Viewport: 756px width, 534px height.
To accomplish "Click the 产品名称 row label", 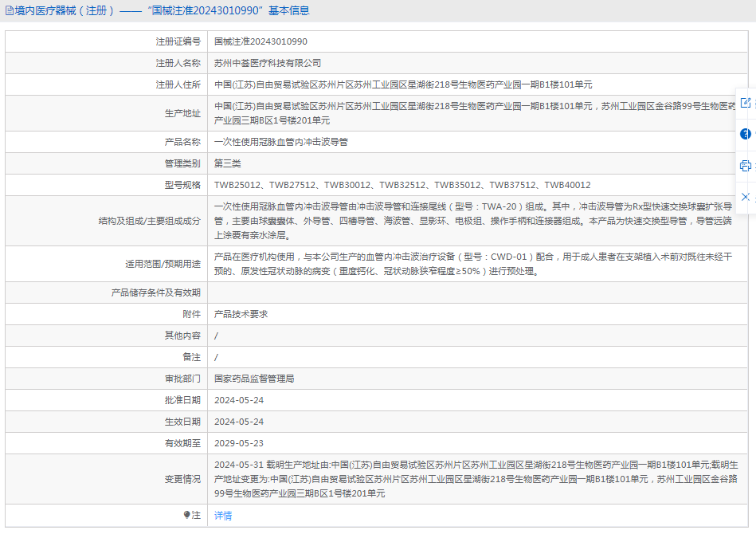I will point(182,142).
